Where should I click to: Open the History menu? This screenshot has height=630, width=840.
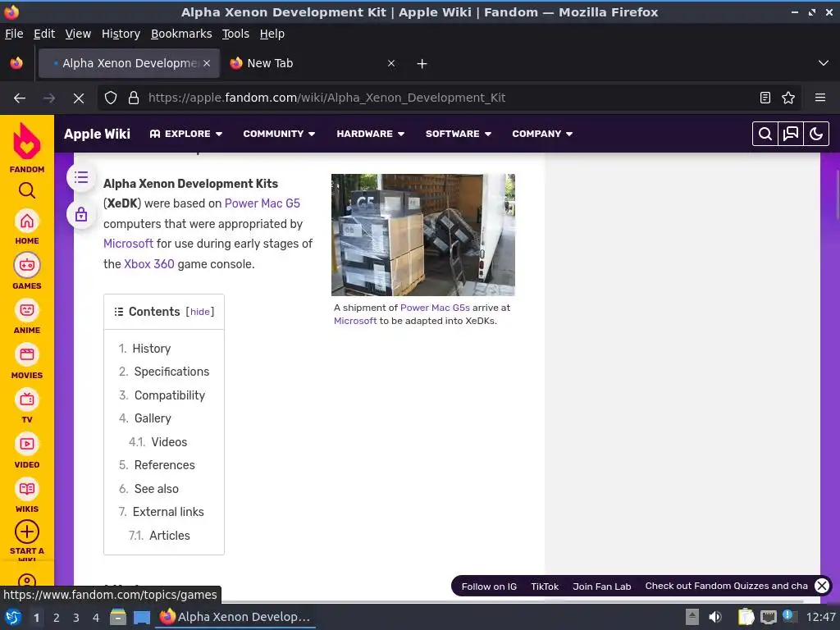point(121,34)
